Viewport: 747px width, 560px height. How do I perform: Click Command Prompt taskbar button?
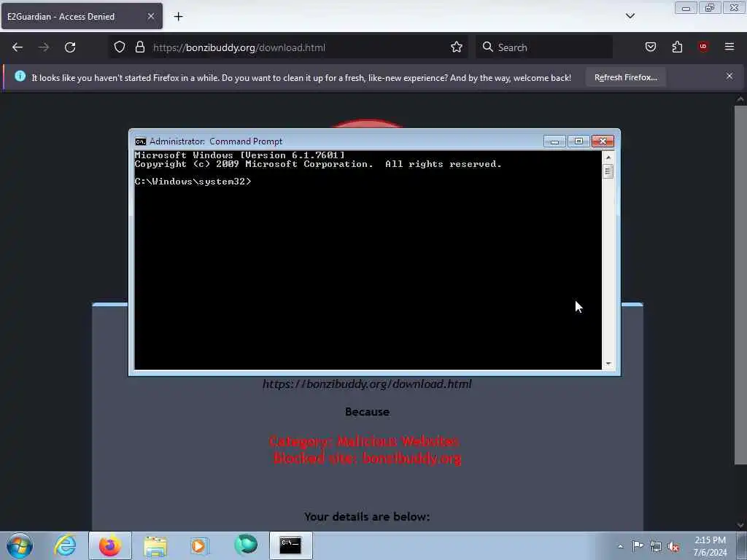[290, 545]
